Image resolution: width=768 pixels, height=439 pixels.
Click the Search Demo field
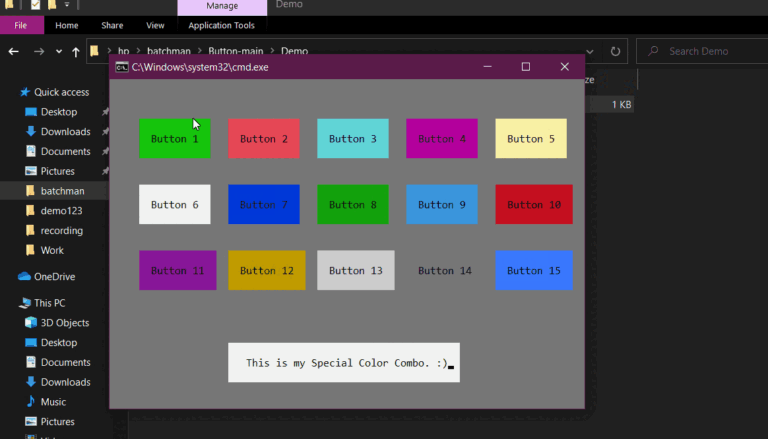pyautogui.click(x=702, y=51)
